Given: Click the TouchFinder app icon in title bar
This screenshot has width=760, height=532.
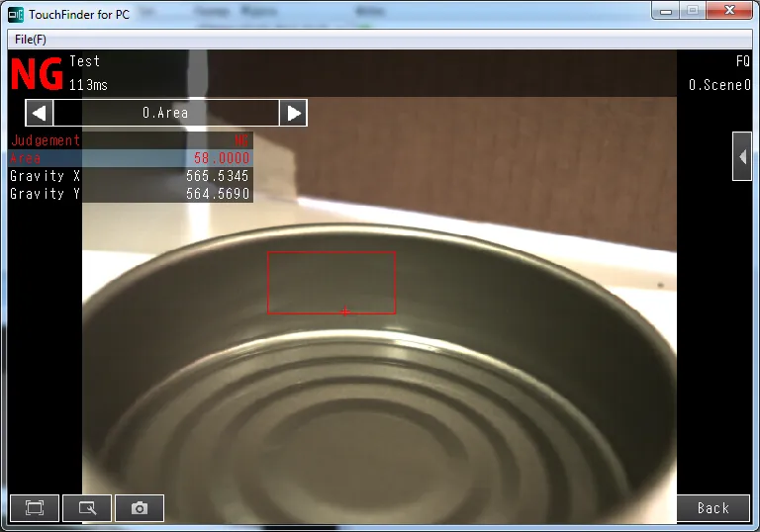Looking at the screenshot, I should pos(17,14).
